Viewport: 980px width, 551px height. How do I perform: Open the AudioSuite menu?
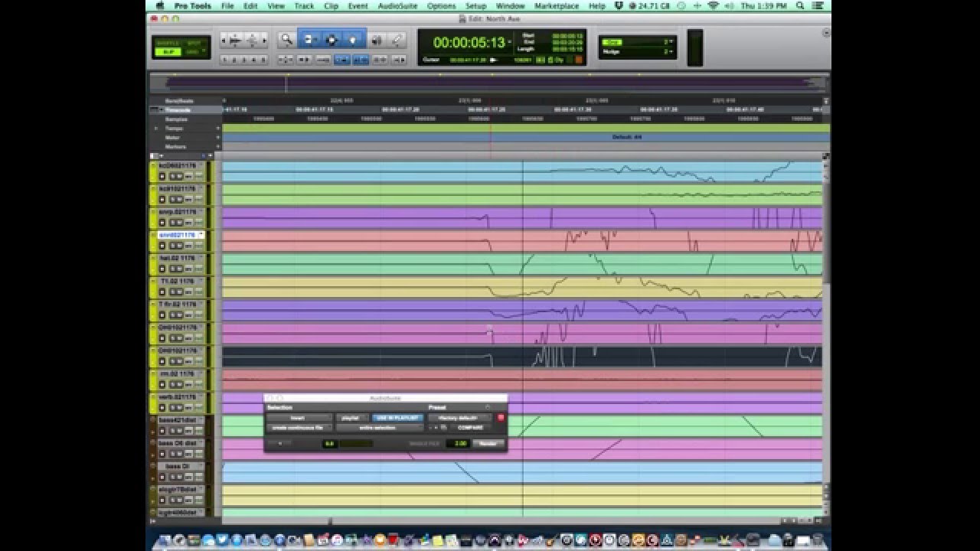(x=397, y=5)
